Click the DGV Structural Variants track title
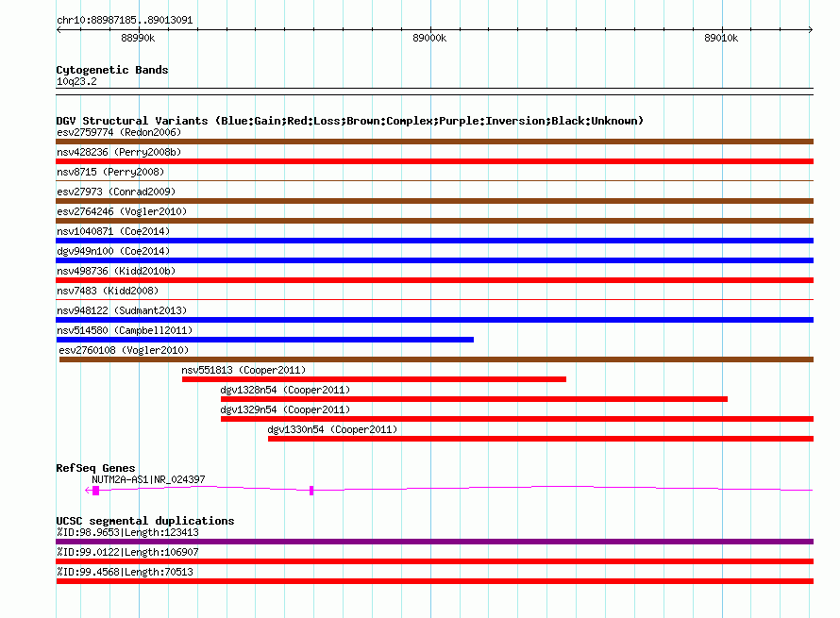Image resolution: width=840 pixels, height=618 pixels. [350, 121]
